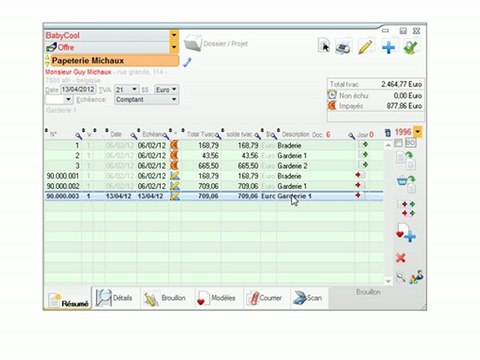Click the duplicate document icon with green arrow
Image resolution: width=480 pixels, height=360 pixels.
pos(406,160)
